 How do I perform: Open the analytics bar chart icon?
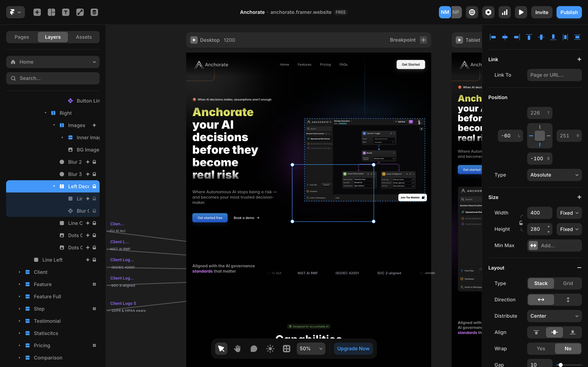[x=504, y=12]
